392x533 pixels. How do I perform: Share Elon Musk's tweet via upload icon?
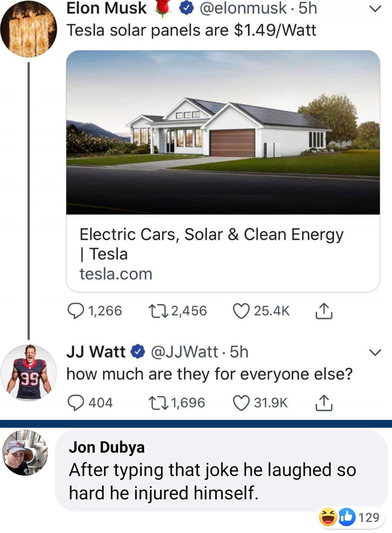pos(324,311)
